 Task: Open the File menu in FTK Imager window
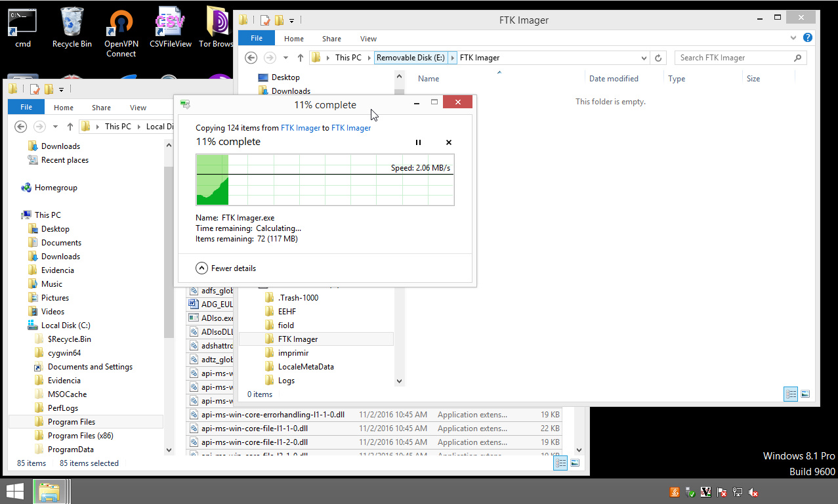[x=257, y=39]
